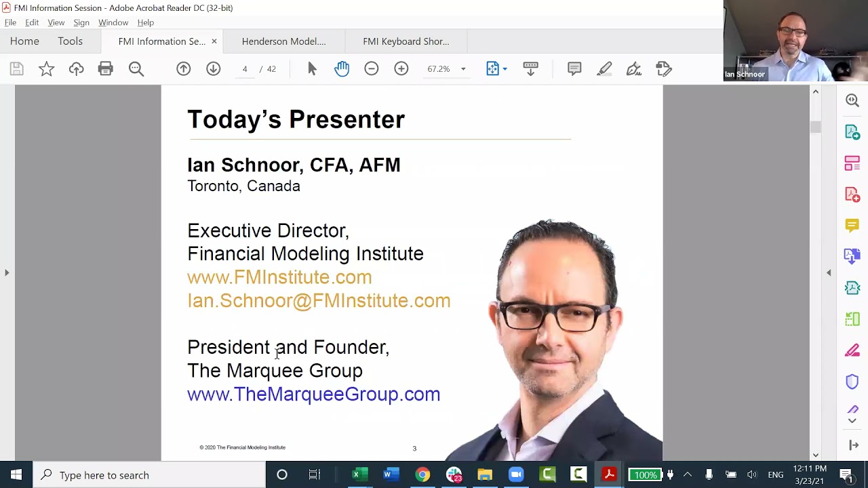Open yellow Comment tool in right pane
This screenshot has width=868, height=488.
852,225
